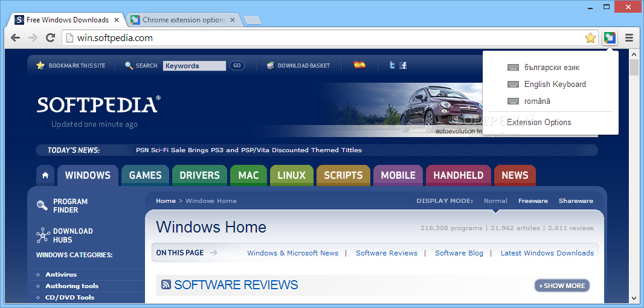Screen dimensions: 644x308
Task: Click the GO search button
Action: click(x=237, y=65)
